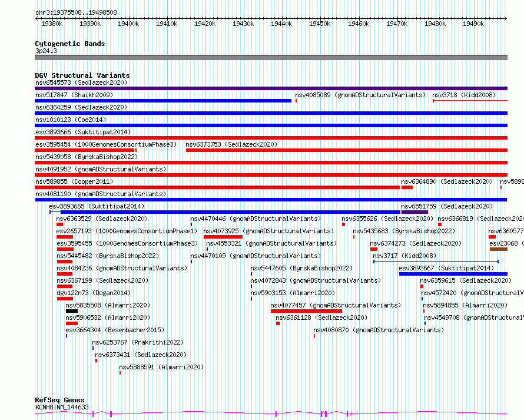
Task: Click the esv3595455 (1000GenomesConsortiumPhase3) label
Action: 127,243
